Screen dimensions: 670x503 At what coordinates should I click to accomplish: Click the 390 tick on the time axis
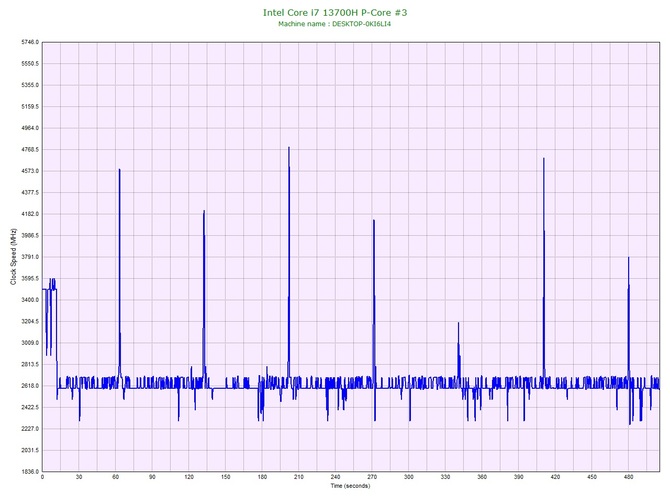click(x=519, y=477)
